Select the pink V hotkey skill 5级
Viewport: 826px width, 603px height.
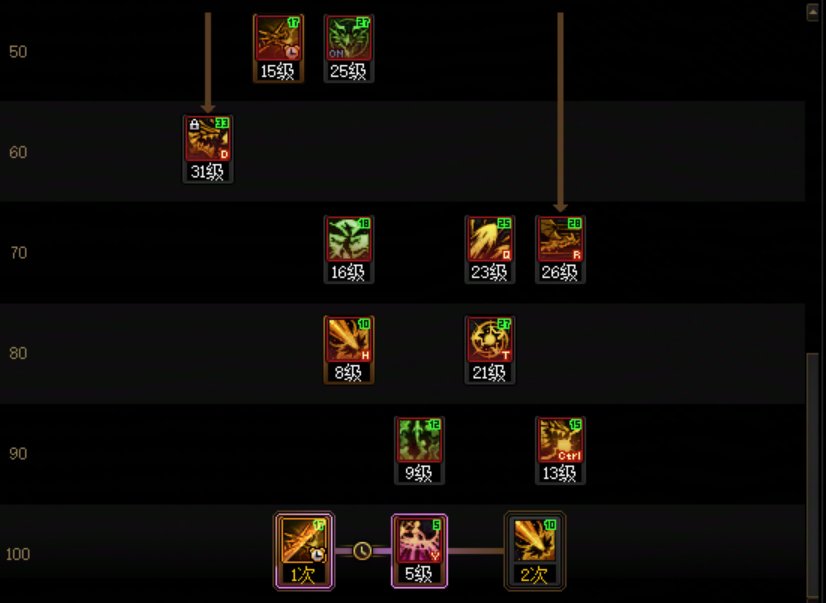419,551
